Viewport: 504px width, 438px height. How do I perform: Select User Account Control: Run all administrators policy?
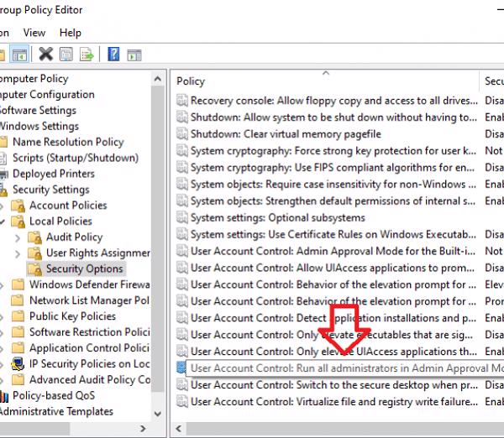[x=347, y=368]
